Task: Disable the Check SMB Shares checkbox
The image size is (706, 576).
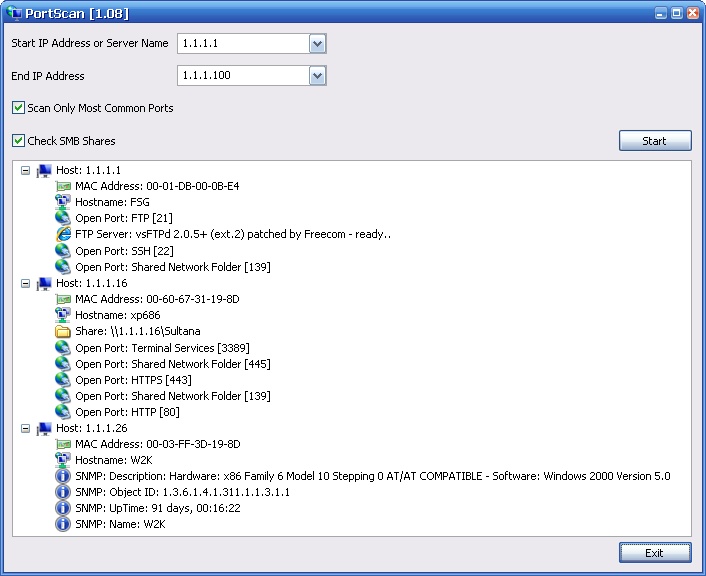Action: tap(19, 141)
